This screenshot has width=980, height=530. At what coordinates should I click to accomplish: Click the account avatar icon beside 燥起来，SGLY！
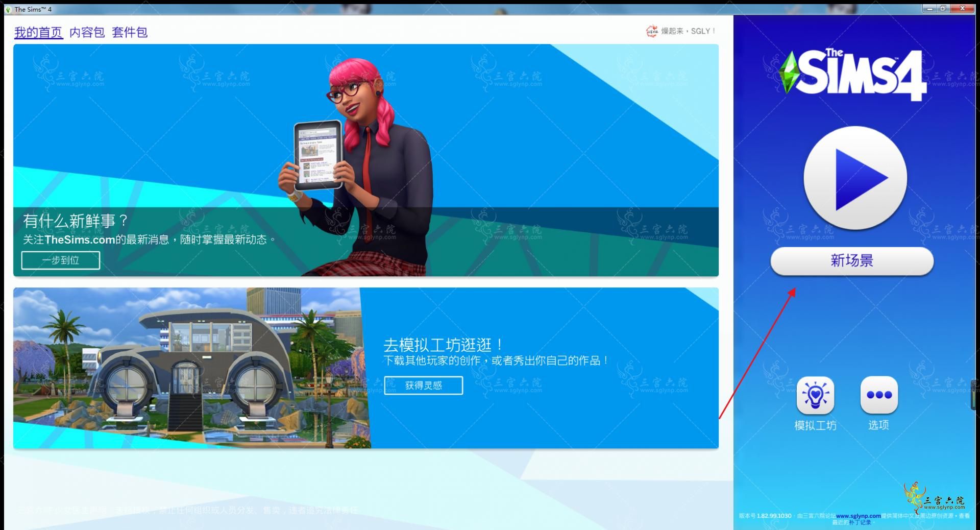pyautogui.click(x=652, y=31)
